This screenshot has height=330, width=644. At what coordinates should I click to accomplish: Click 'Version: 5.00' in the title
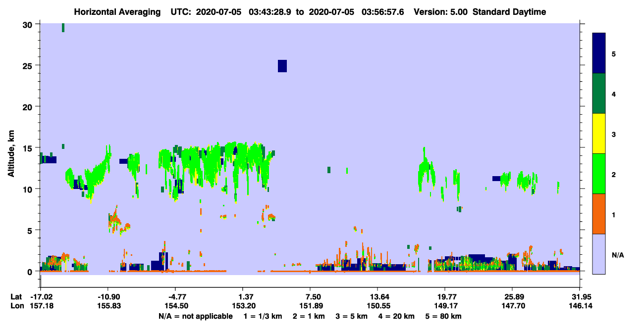click(441, 12)
